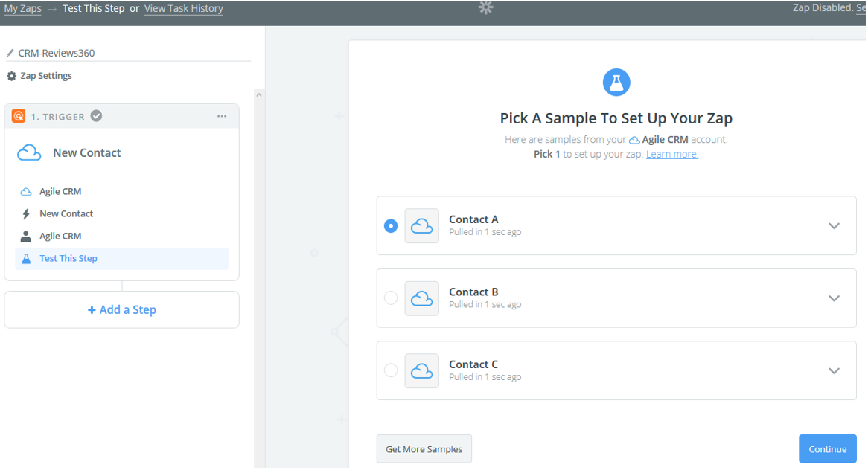Click the sidebar scroll up arrow
Screen dimensions: 868x476
point(259,95)
